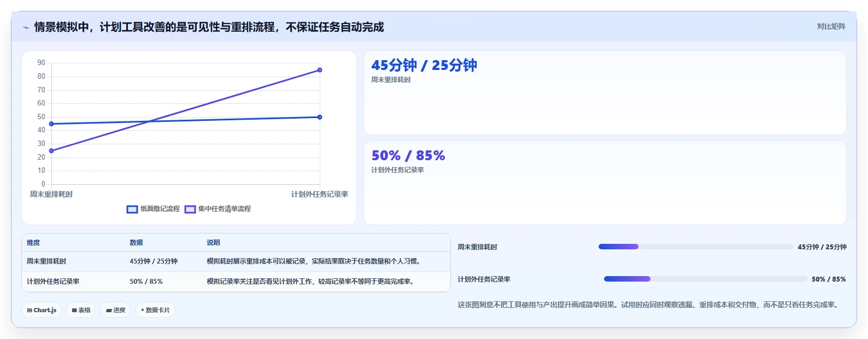Click the 对比矩阵 label in header
This screenshot has height=339, width=868.
(x=831, y=27)
